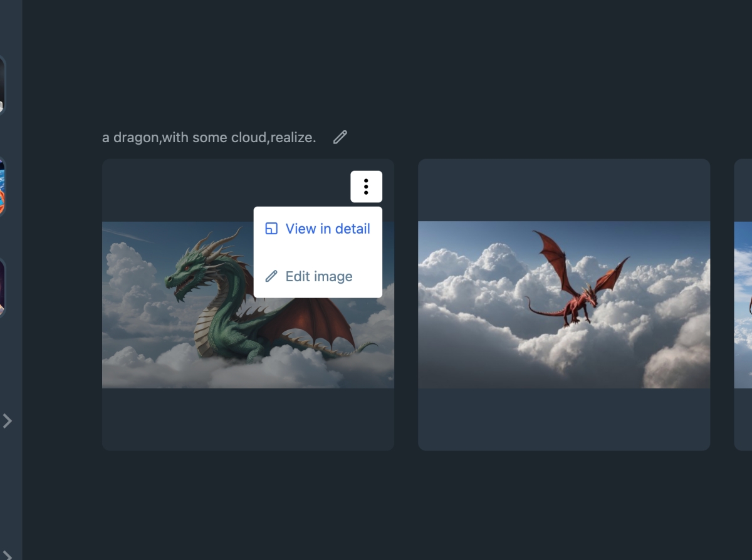Click the View in detail layout icon
Viewport: 752px width, 560px height.
(x=271, y=229)
